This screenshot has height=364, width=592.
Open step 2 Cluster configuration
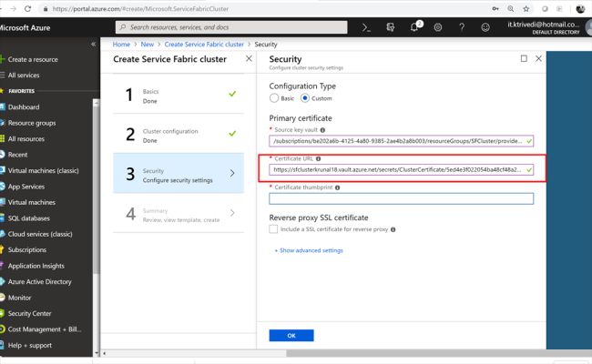click(x=179, y=135)
